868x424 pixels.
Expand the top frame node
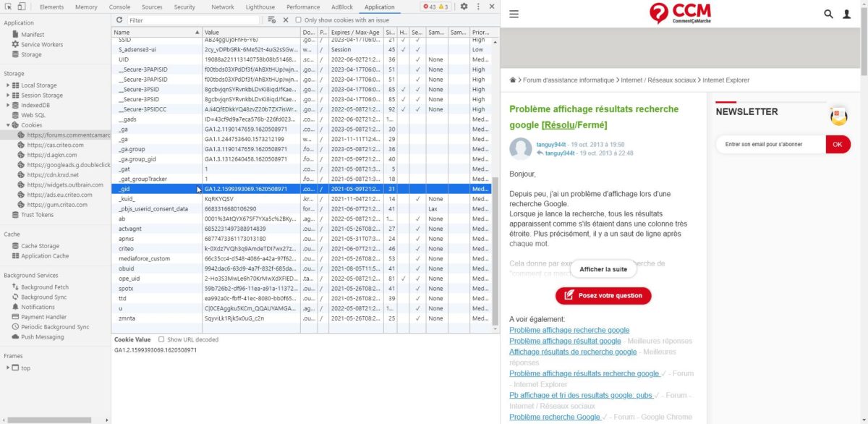coord(7,368)
